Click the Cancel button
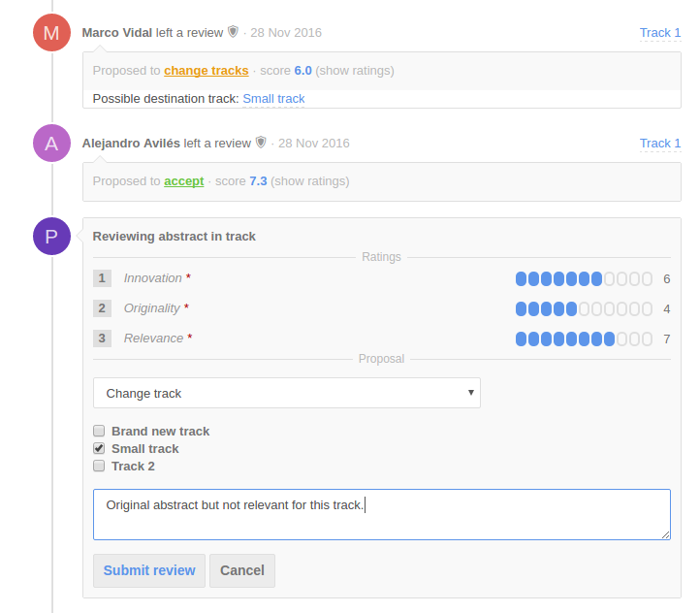Viewport: 700px width, 613px height. coord(242,570)
